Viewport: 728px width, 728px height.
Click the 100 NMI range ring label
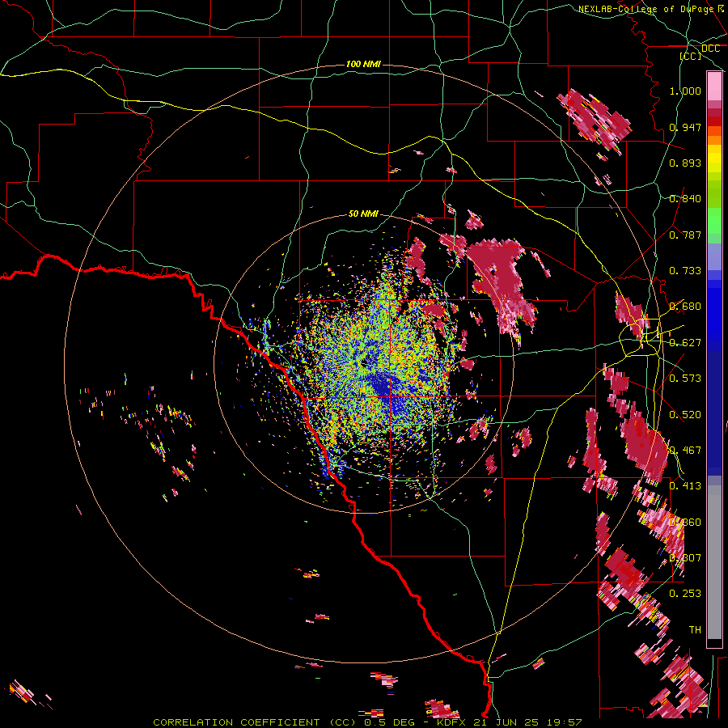click(363, 64)
